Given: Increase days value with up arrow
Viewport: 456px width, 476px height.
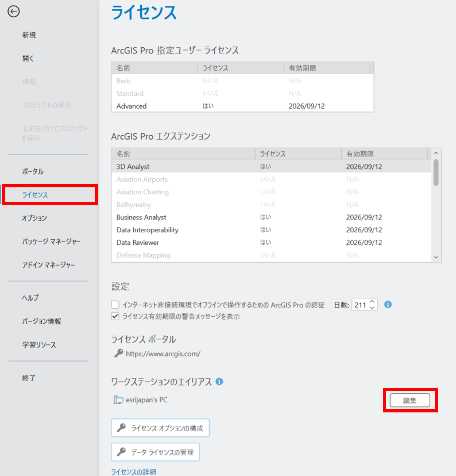Looking at the screenshot, I should pyautogui.click(x=372, y=301).
